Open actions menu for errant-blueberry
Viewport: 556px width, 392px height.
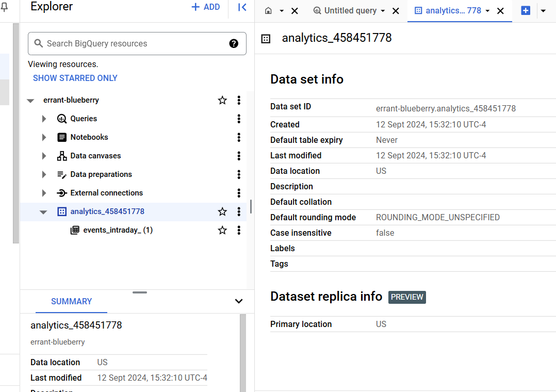click(239, 101)
